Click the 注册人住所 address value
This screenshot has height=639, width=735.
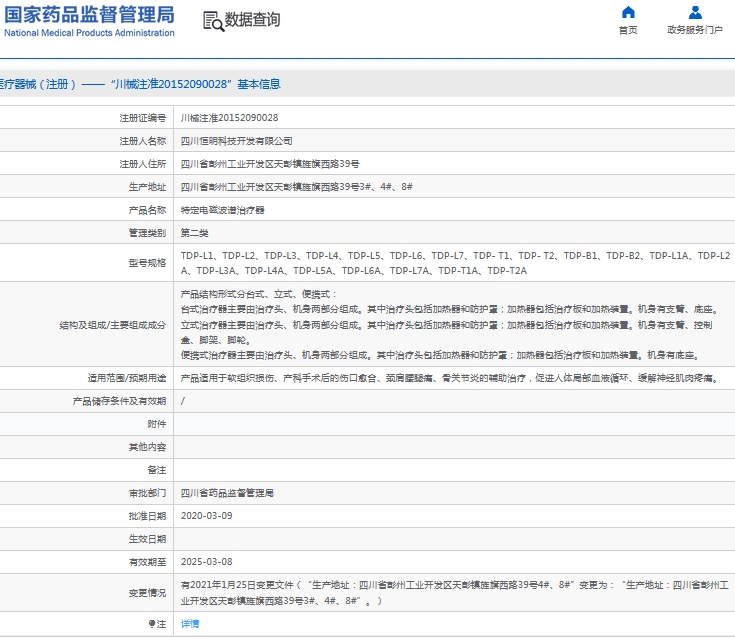270,164
